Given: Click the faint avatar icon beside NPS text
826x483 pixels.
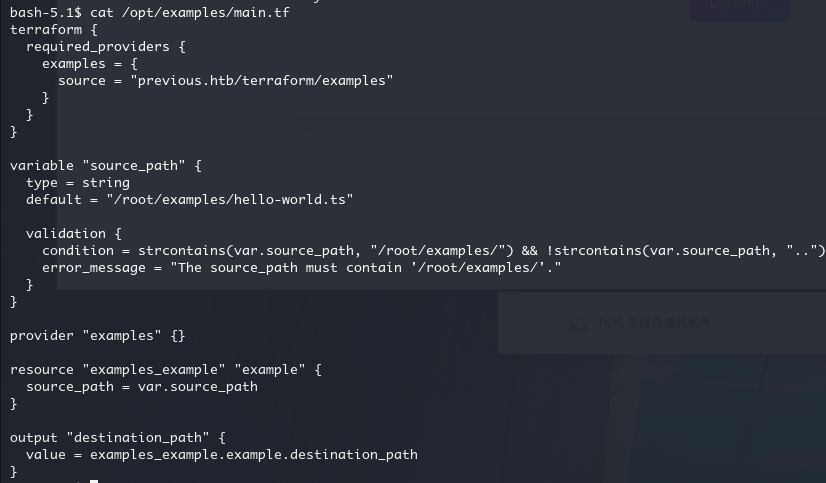Looking at the screenshot, I should coord(578,322).
